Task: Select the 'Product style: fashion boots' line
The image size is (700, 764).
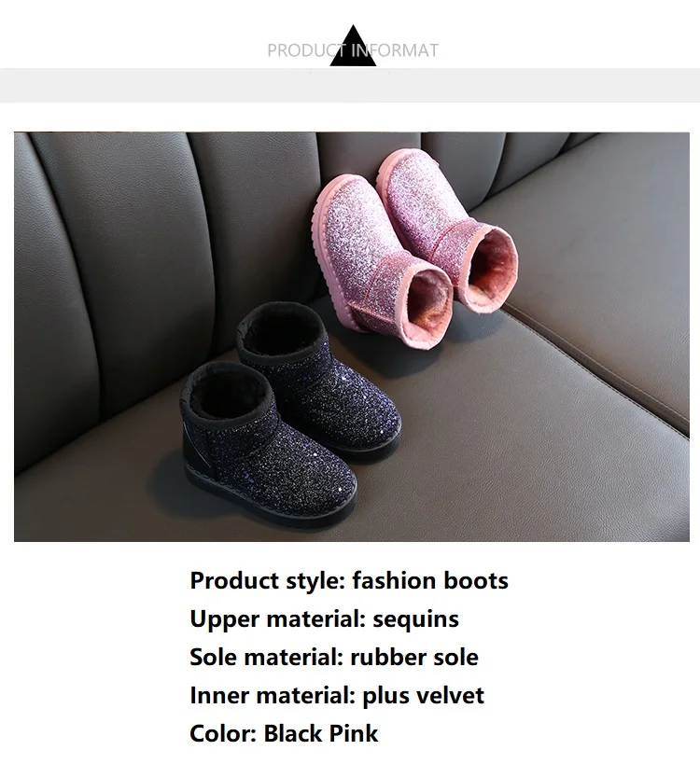Action: coord(349,581)
